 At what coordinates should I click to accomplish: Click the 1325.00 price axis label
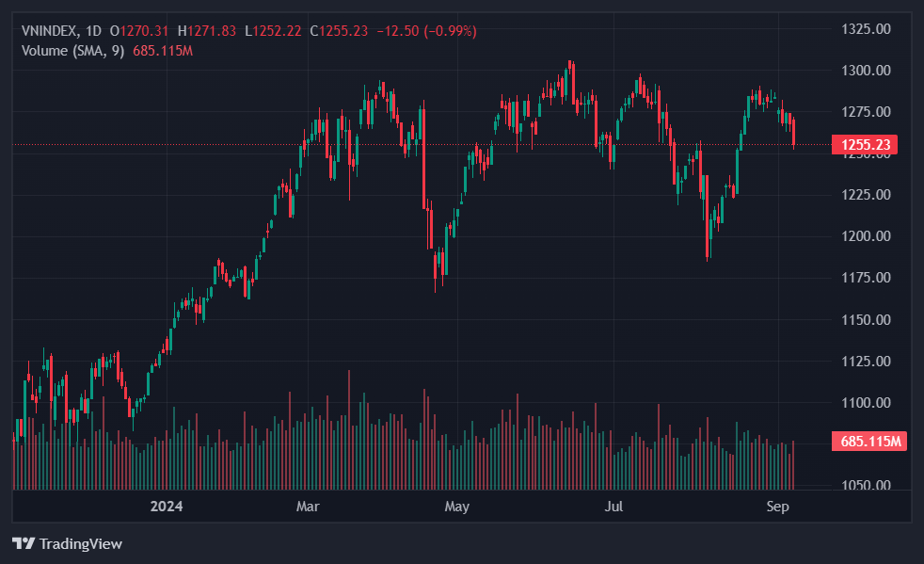[865, 29]
